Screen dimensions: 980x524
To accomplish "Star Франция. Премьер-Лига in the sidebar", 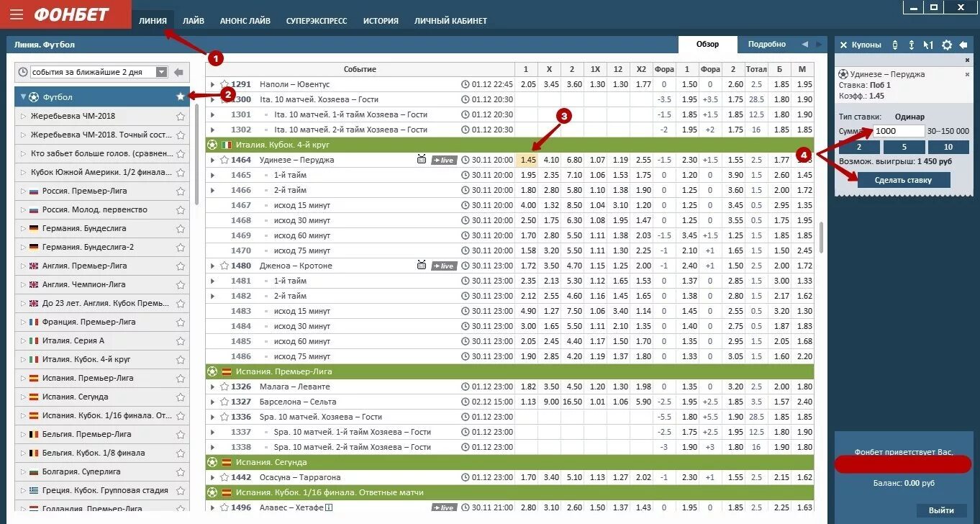I will point(181,322).
